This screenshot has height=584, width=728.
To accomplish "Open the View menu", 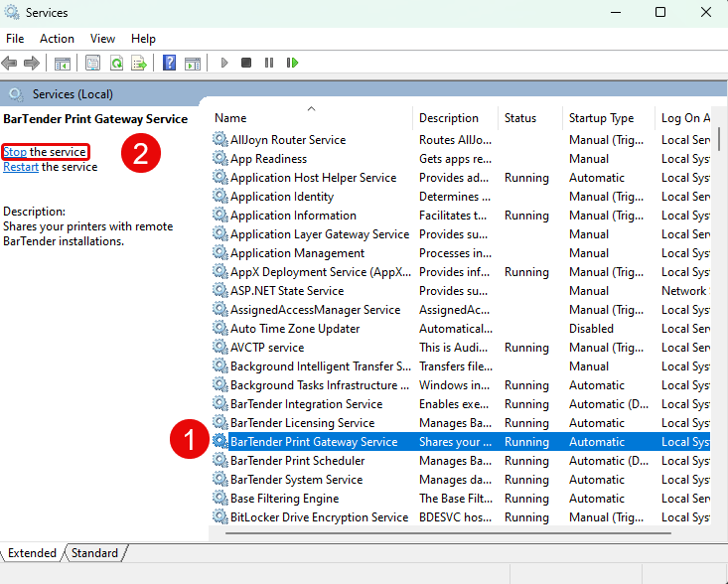I will coord(102,39).
